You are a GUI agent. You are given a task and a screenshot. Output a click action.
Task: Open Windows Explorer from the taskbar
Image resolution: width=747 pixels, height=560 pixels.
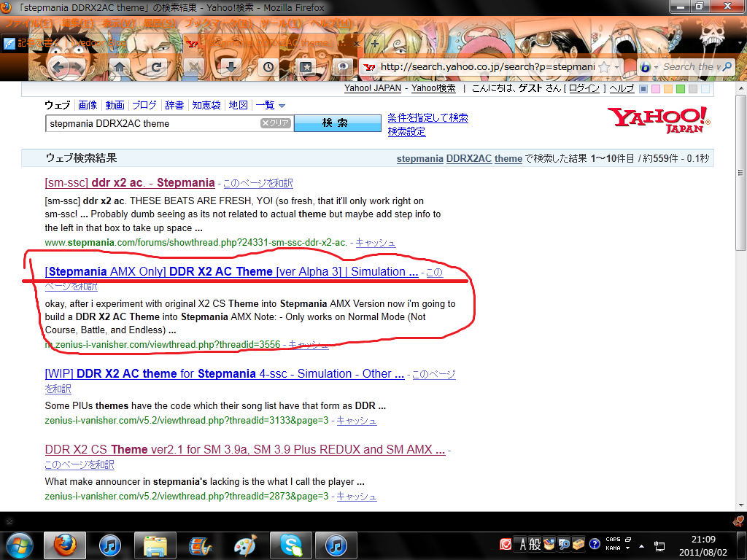coord(155,545)
